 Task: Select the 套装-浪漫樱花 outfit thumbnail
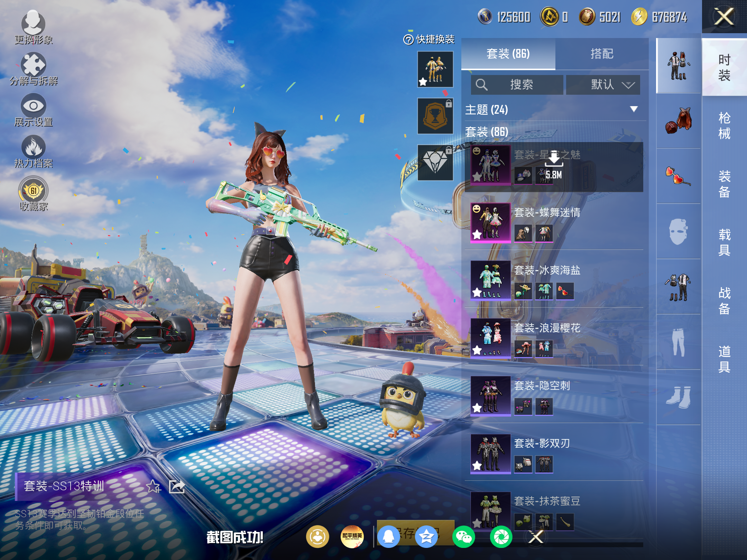coord(490,338)
